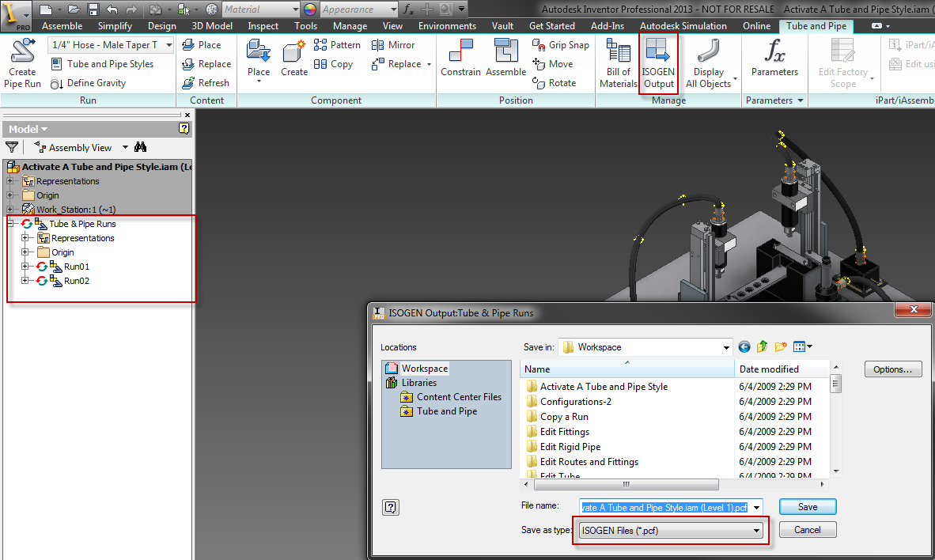The height and width of the screenshot is (560, 935).
Task: Select the Mirror component tool
Action: click(392, 45)
